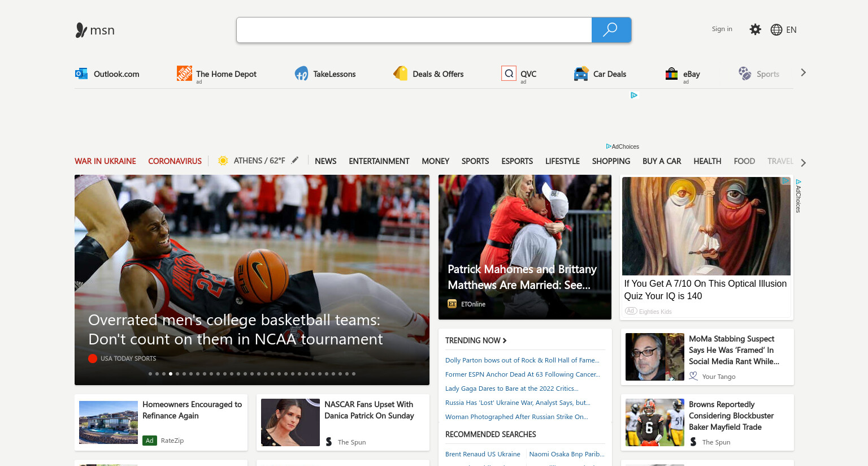Click the Ad badge beside Eighties Kids
The width and height of the screenshot is (868, 466).
click(x=631, y=311)
